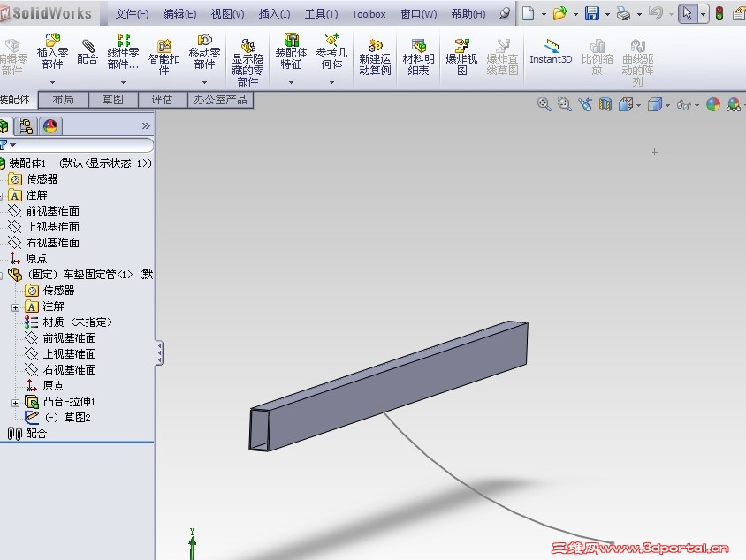The width and height of the screenshot is (746, 560).
Task: Click the Print icon
Action: pyautogui.click(x=623, y=13)
